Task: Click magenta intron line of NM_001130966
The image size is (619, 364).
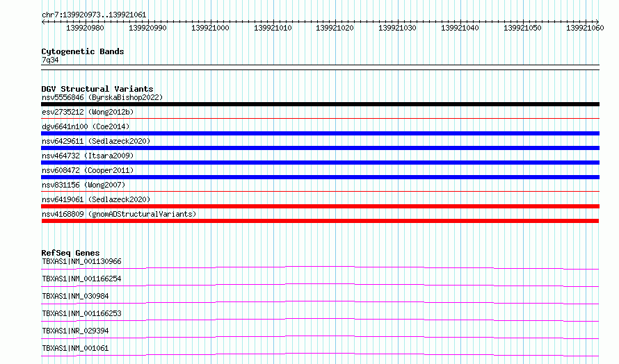Action: [x=320, y=267]
